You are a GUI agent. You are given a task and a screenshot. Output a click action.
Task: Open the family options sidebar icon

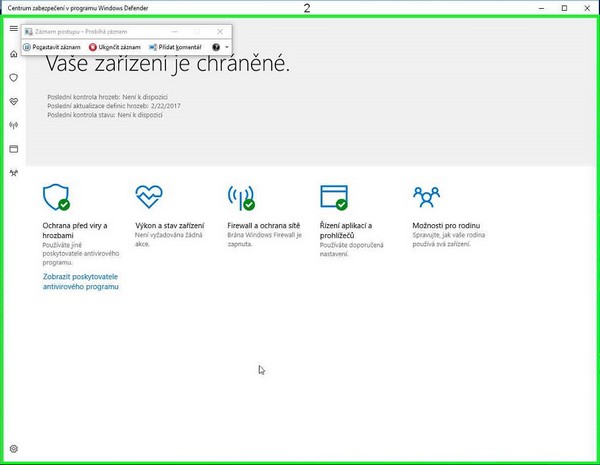pos(14,173)
